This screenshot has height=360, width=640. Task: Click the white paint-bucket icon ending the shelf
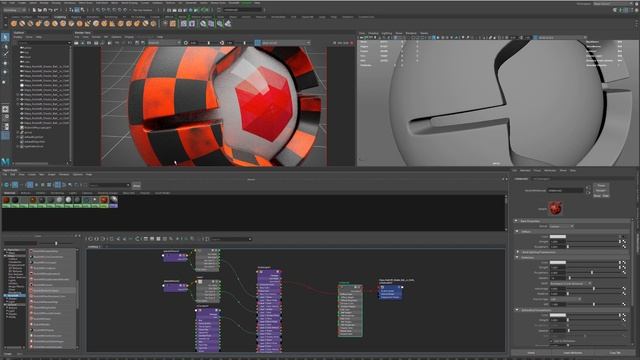(228, 24)
